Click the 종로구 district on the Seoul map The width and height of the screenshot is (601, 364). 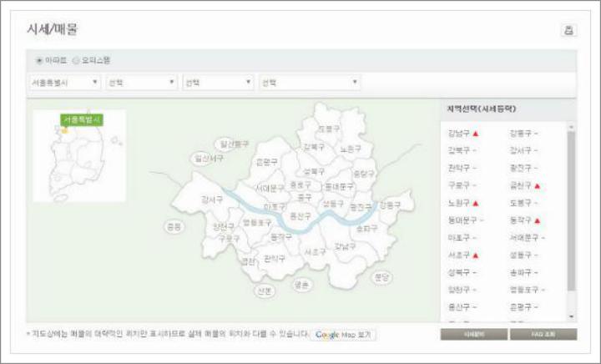click(300, 185)
